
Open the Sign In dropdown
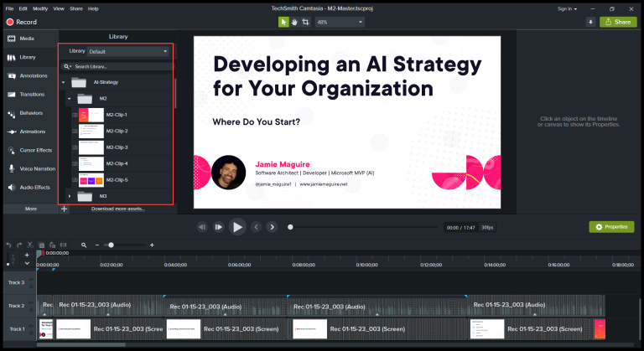coord(567,8)
